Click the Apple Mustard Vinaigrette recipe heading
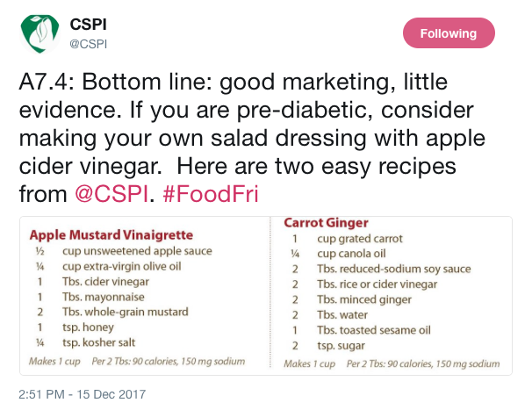The image size is (532, 410). pos(111,235)
